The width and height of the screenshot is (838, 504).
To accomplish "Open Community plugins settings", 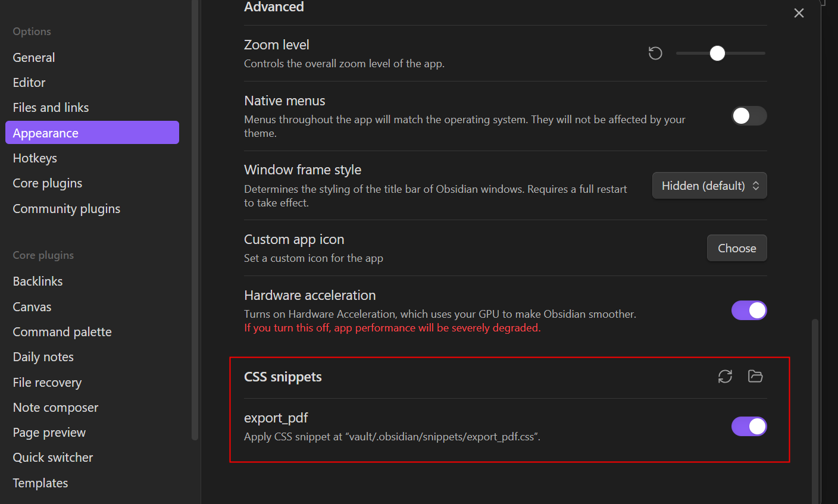I will click(x=67, y=209).
